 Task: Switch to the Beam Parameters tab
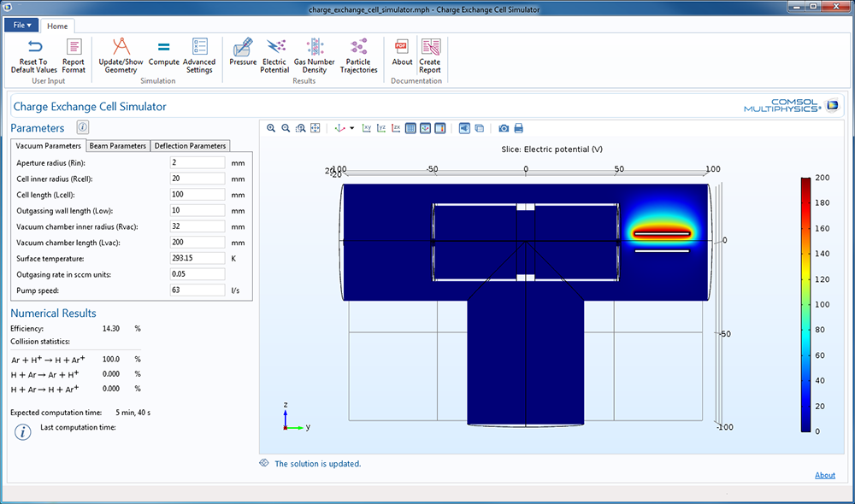pos(118,146)
